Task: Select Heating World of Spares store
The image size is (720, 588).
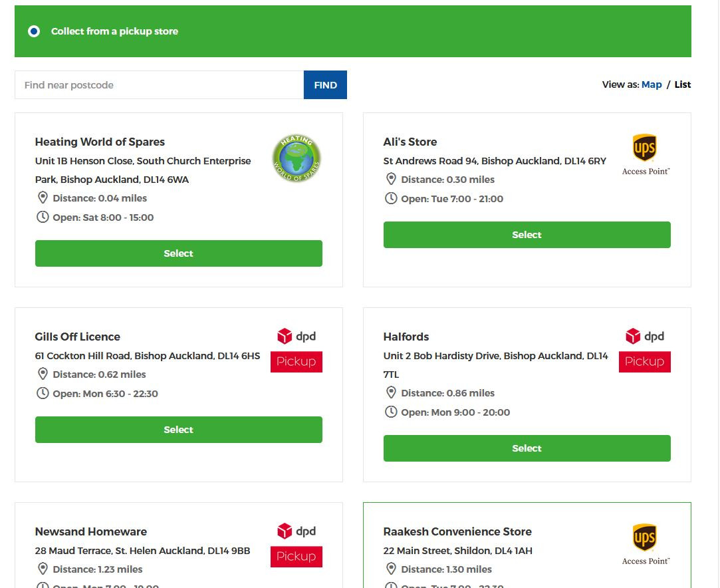Action: coord(179,253)
